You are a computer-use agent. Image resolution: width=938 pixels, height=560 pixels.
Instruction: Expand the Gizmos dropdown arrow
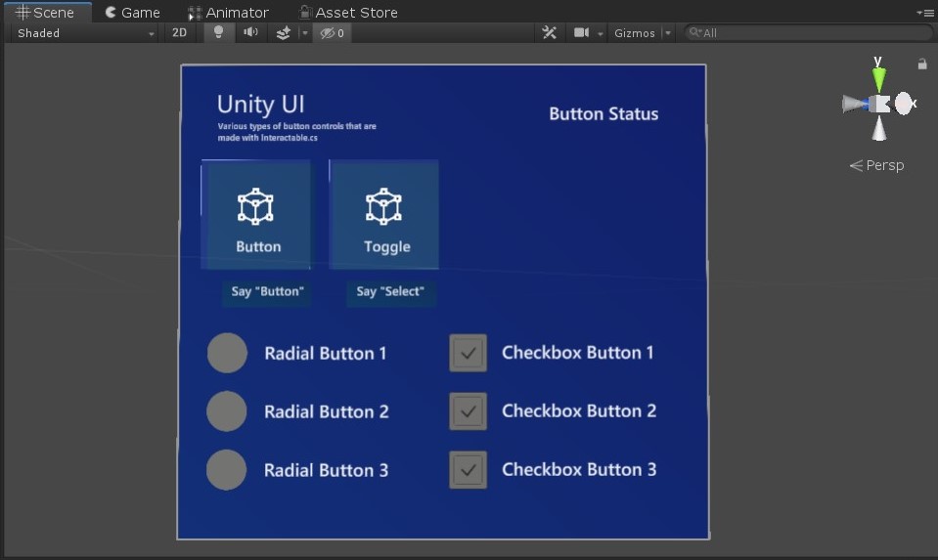(x=668, y=33)
